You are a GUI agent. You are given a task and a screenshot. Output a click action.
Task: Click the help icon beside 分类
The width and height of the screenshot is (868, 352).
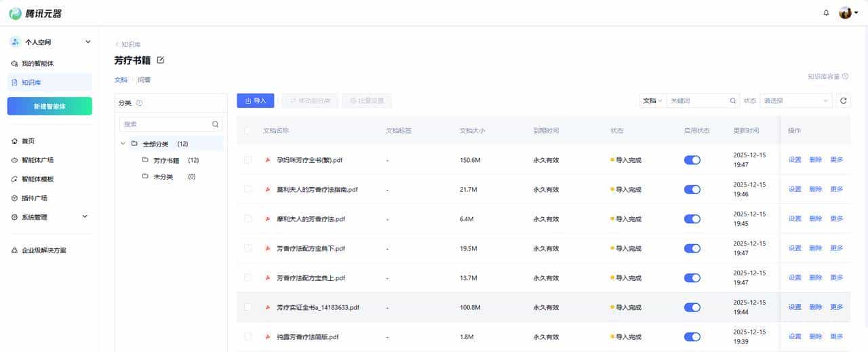pos(139,103)
